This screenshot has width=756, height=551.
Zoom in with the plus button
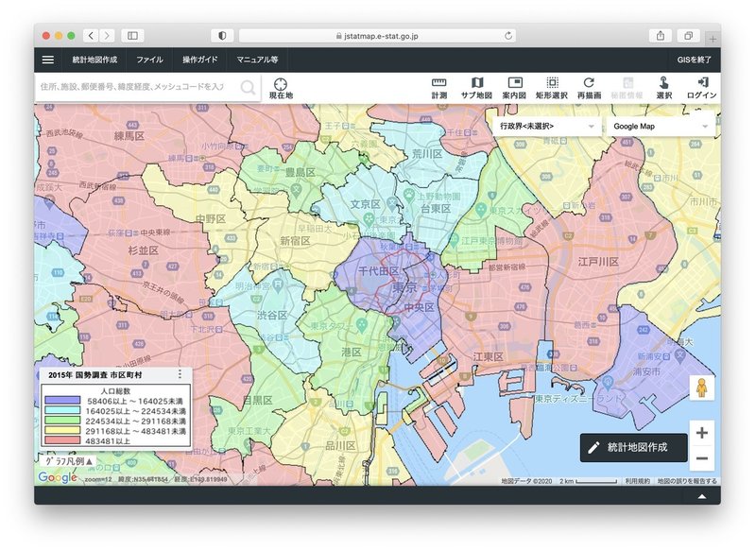tap(702, 433)
